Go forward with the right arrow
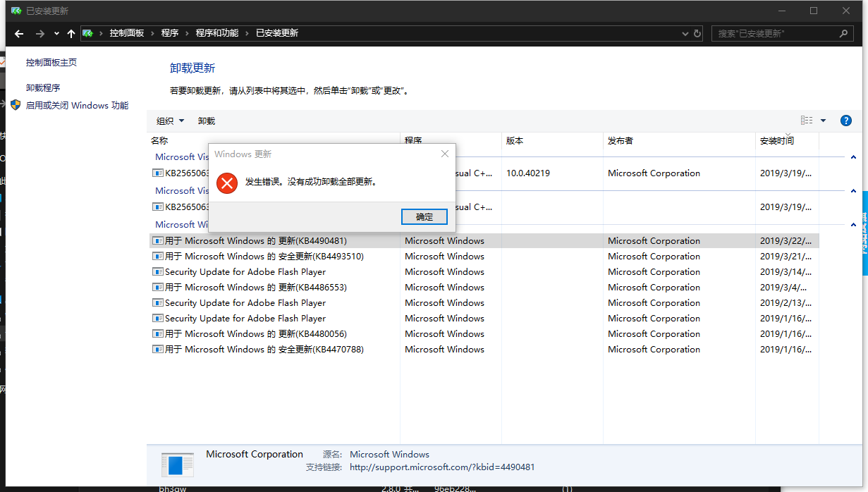This screenshot has height=492, width=868. [40, 33]
